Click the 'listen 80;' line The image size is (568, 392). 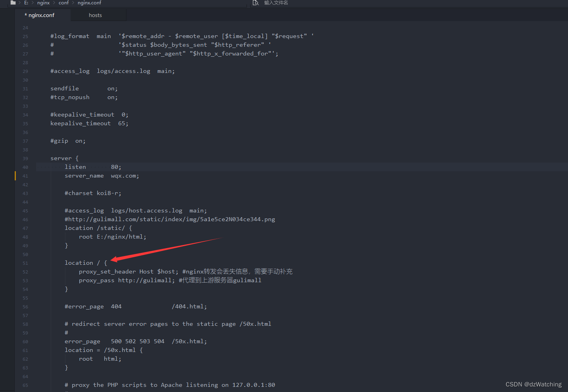point(93,167)
